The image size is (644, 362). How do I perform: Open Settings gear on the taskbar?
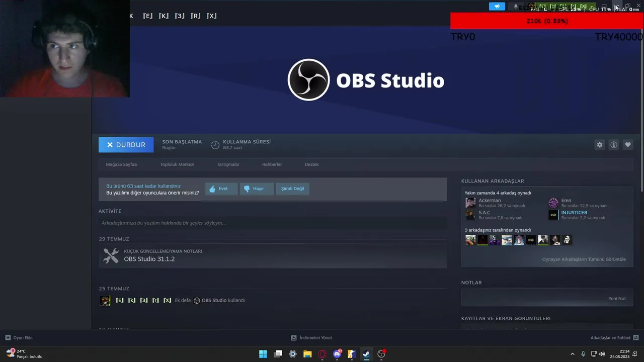[293, 354]
